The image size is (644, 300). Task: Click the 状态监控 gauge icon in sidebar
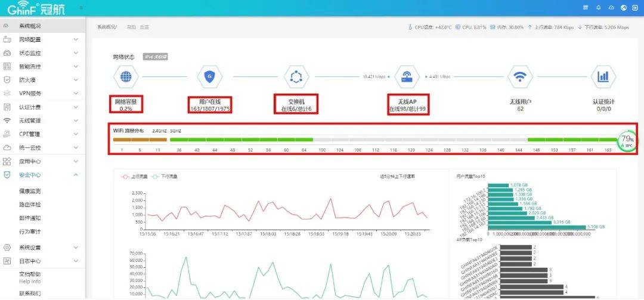[7, 53]
